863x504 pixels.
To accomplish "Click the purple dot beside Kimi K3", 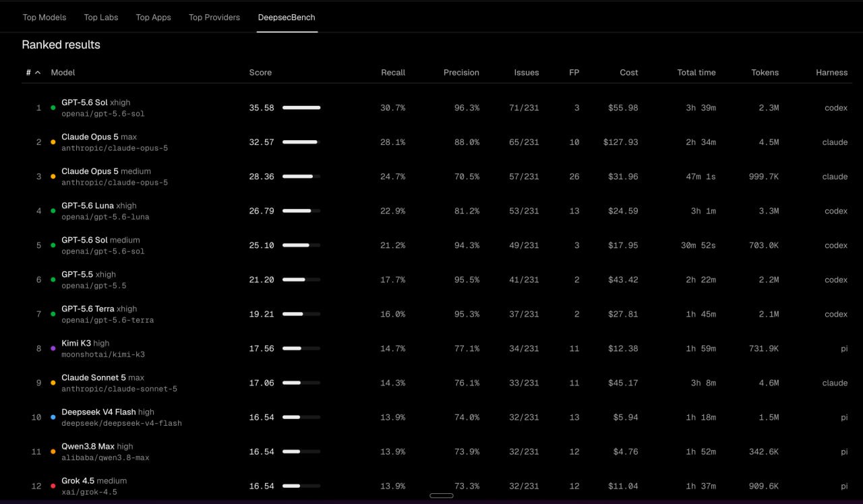I will click(53, 348).
